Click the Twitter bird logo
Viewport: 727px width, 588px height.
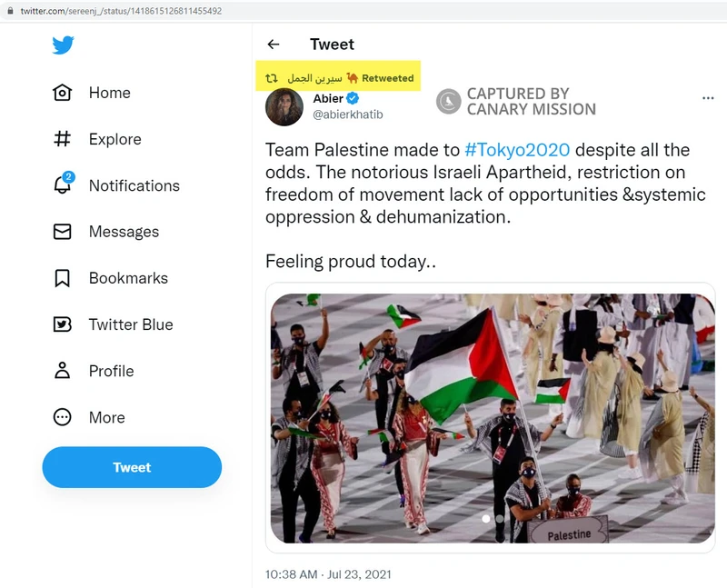[63, 45]
